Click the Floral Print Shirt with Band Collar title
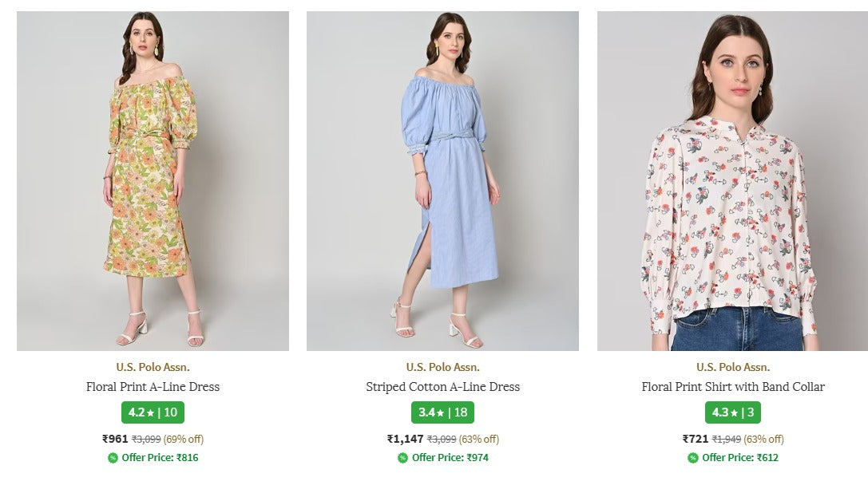The image size is (868, 501). point(733,387)
